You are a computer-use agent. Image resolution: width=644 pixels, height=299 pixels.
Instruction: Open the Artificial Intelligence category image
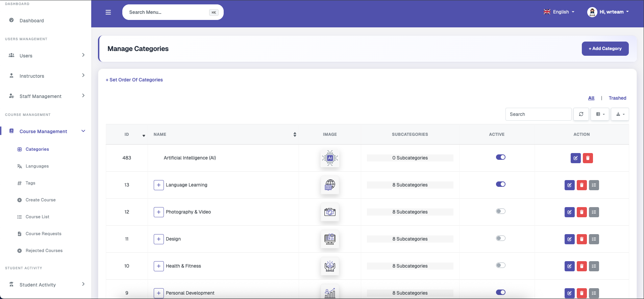330,158
